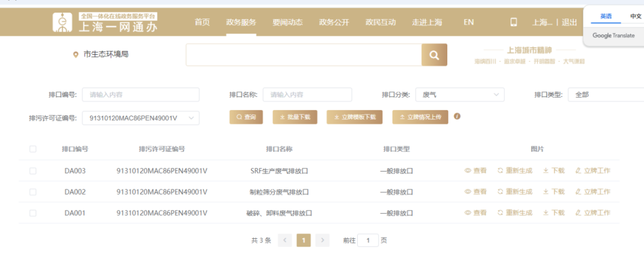The width and height of the screenshot is (644, 274).
Task: Click the 上海... user name link
Action: coord(543,22)
